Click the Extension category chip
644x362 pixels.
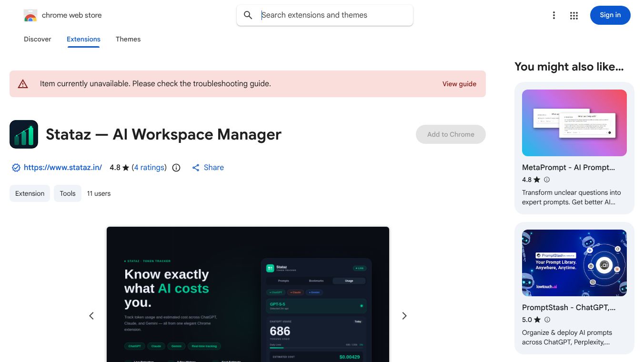[x=30, y=193]
